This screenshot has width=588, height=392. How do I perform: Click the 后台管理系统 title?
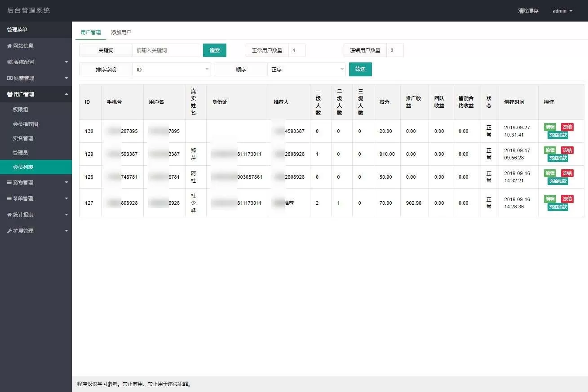point(29,10)
